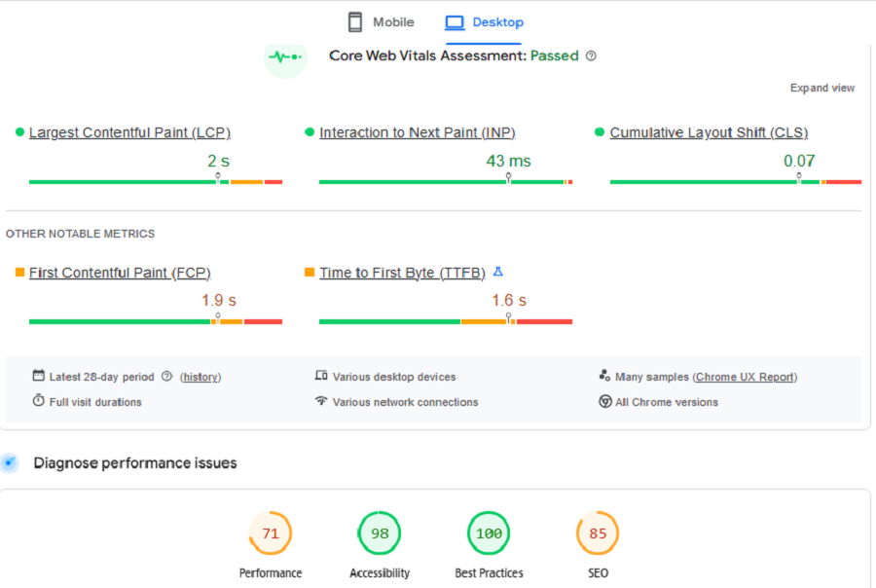
Task: Click the Best Practices score gauge 100
Action: click(x=489, y=533)
